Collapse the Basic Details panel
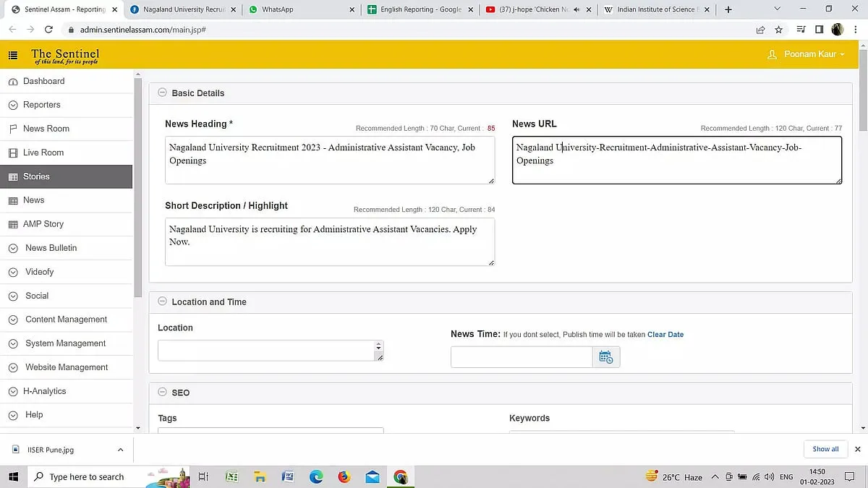 [x=162, y=93]
